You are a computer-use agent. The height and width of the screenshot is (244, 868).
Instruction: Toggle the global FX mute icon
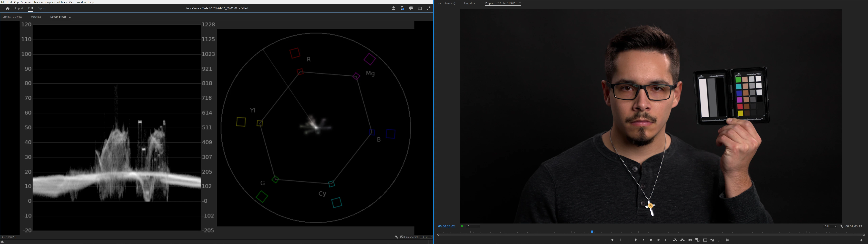(719, 240)
